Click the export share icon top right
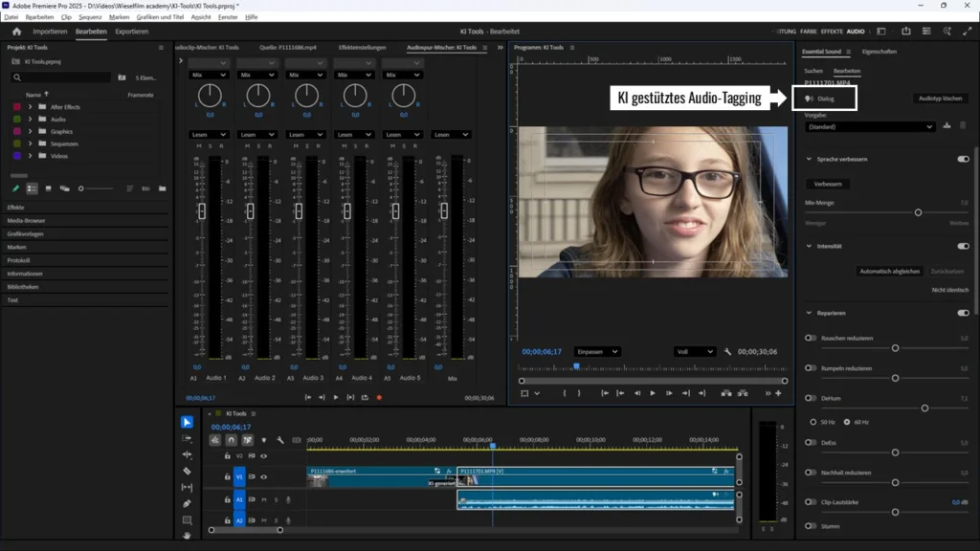 pos(905,32)
